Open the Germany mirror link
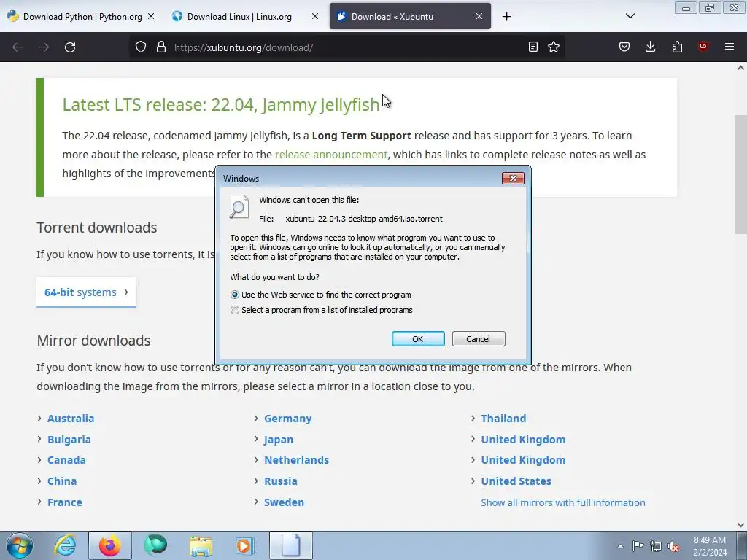The height and width of the screenshot is (560, 747). (x=287, y=419)
